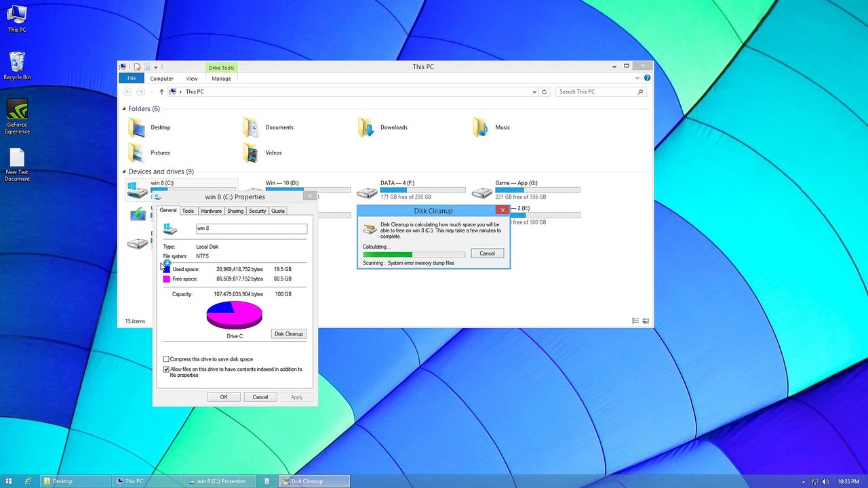Open Explorer Help question mark icon
This screenshot has width=868, height=488.
point(647,78)
